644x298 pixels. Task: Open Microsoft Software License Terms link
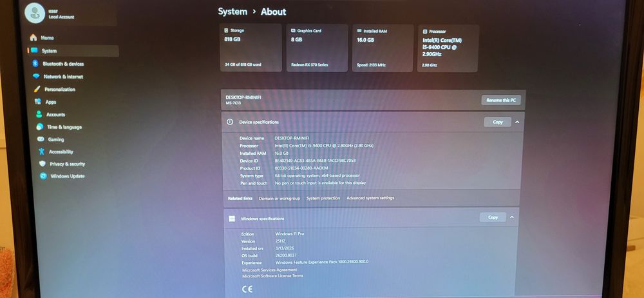click(x=272, y=276)
